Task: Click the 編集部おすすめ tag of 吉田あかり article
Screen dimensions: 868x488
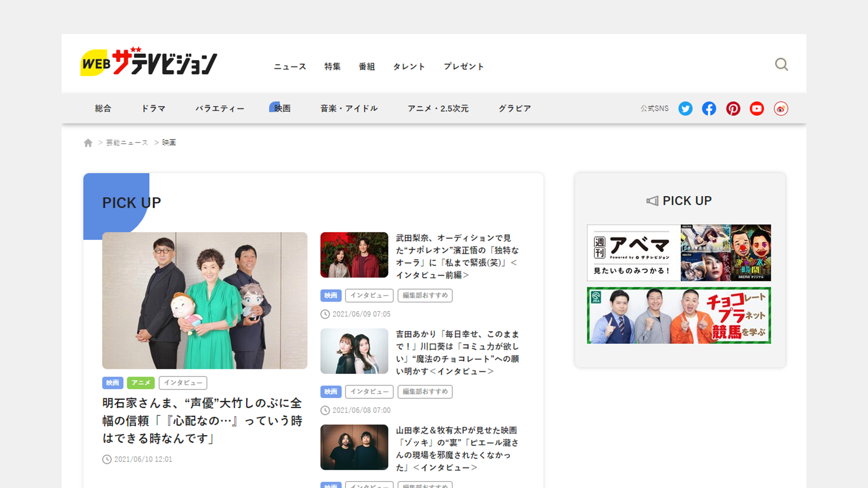Action: coord(425,392)
